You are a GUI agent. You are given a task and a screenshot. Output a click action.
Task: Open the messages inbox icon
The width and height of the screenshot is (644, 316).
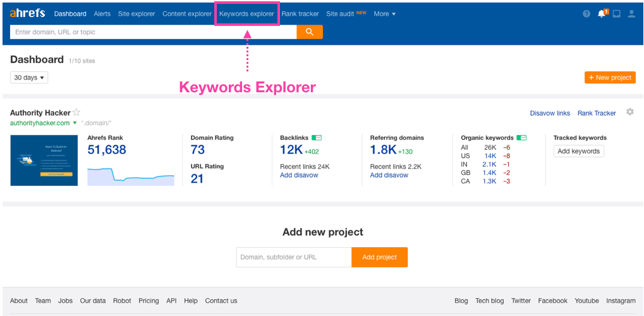click(616, 14)
